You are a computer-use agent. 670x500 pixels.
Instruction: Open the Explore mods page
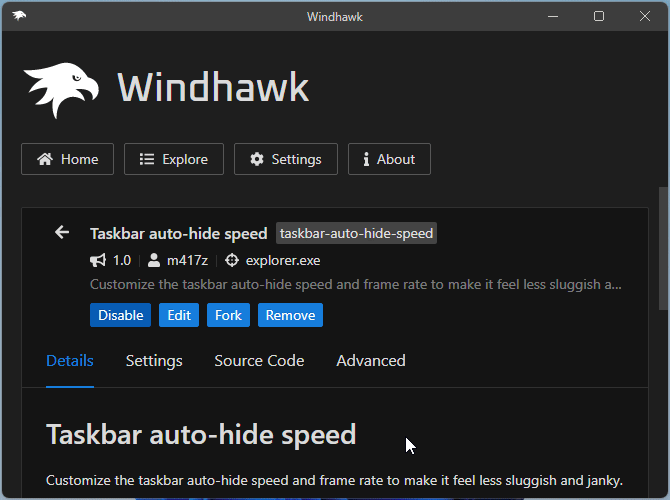[174, 159]
